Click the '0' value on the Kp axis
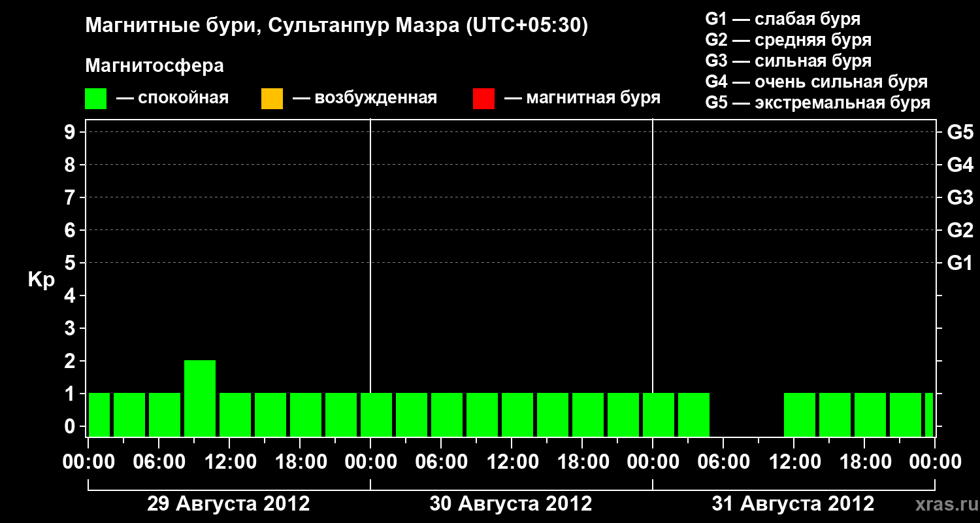This screenshot has height=523, width=980. (x=71, y=426)
